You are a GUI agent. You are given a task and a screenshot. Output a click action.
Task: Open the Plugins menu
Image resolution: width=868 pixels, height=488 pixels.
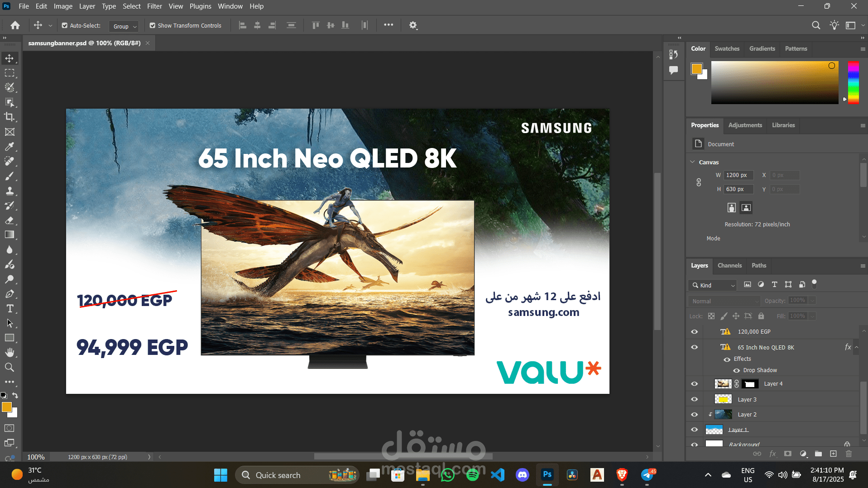200,6
